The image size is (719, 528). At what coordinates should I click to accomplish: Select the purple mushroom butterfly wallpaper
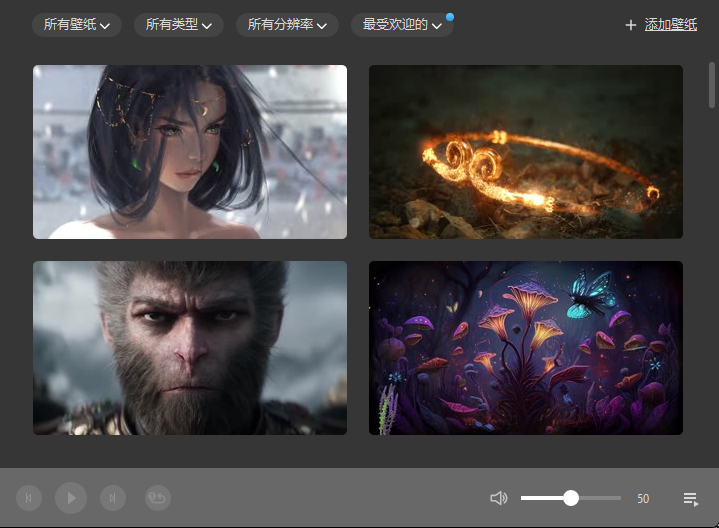click(x=526, y=348)
